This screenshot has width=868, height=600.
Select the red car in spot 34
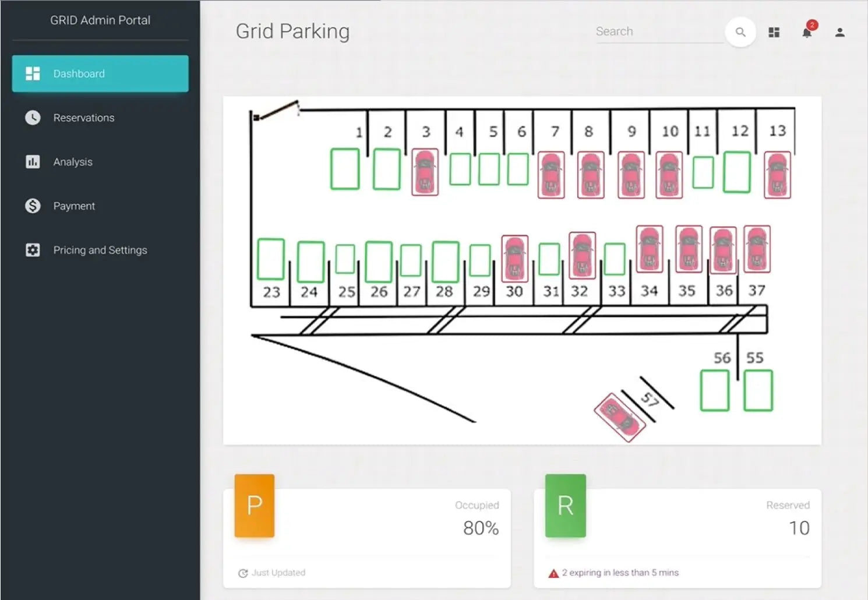(650, 249)
